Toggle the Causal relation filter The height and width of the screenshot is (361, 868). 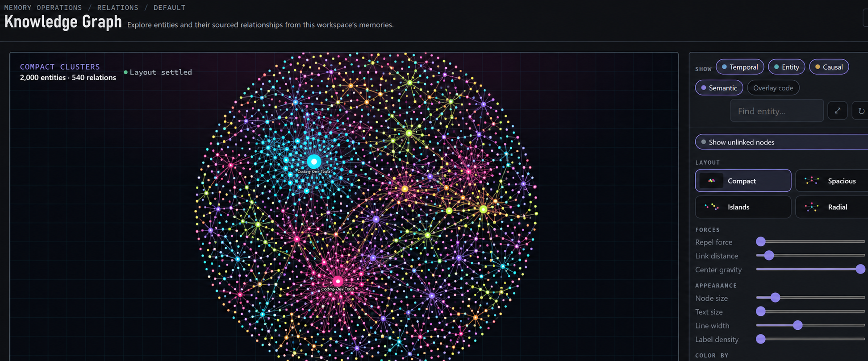point(829,67)
